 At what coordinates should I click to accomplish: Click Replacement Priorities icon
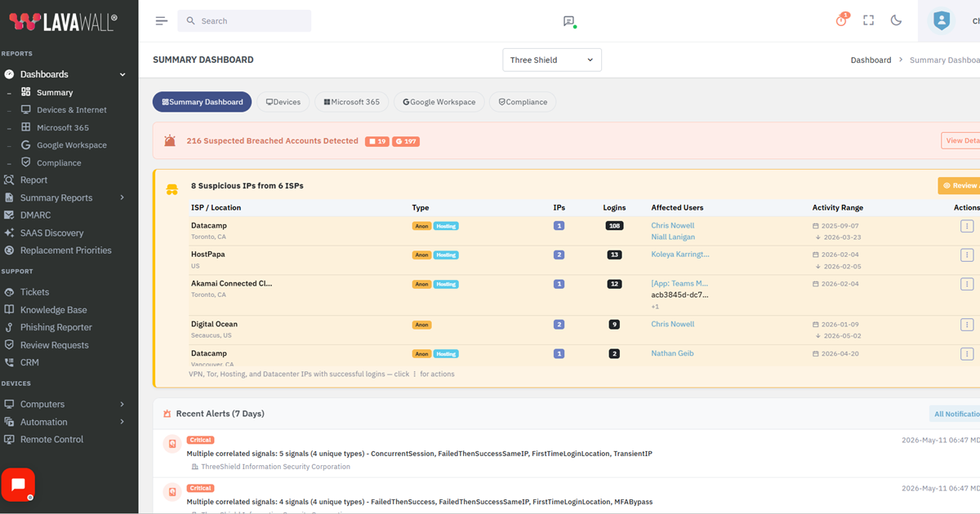tap(9, 250)
